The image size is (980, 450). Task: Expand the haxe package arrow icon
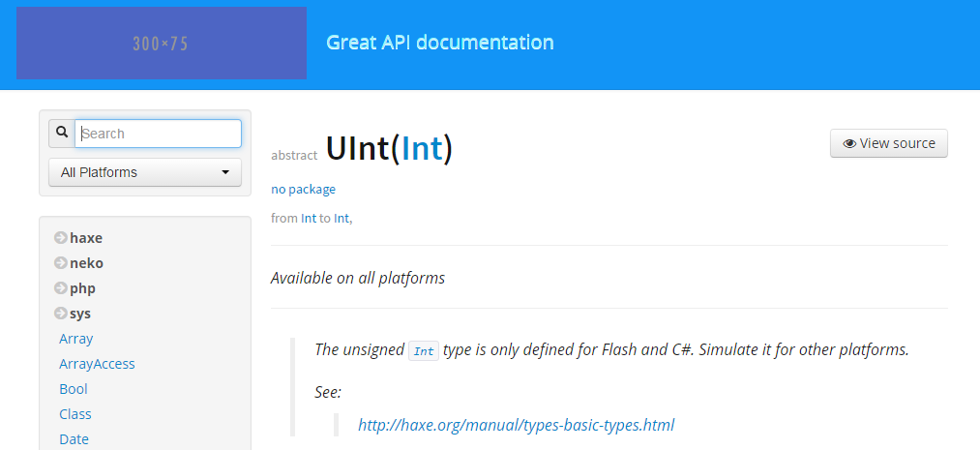point(61,238)
